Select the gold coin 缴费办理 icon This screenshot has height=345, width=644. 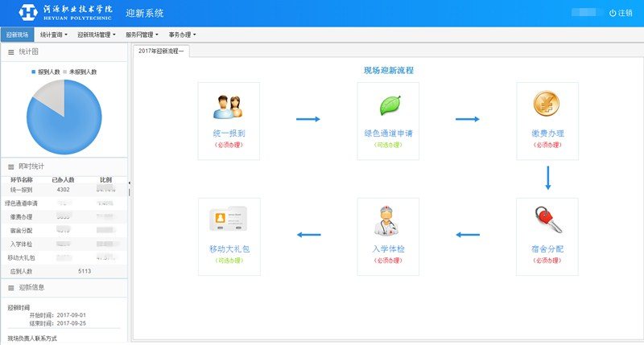[547, 105]
